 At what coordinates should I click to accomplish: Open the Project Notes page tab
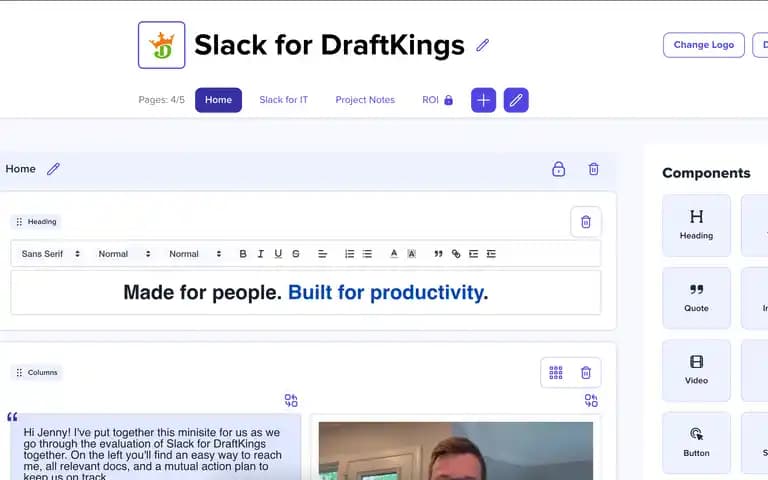click(x=365, y=100)
